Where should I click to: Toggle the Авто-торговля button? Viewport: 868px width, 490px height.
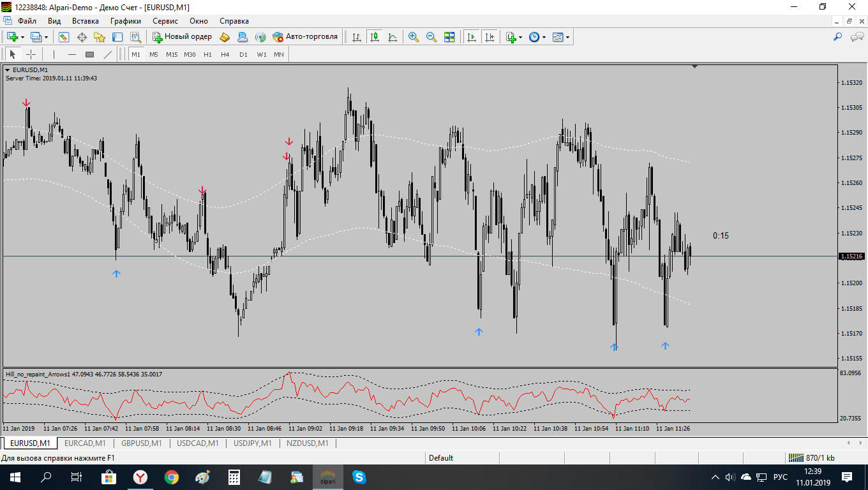(305, 37)
